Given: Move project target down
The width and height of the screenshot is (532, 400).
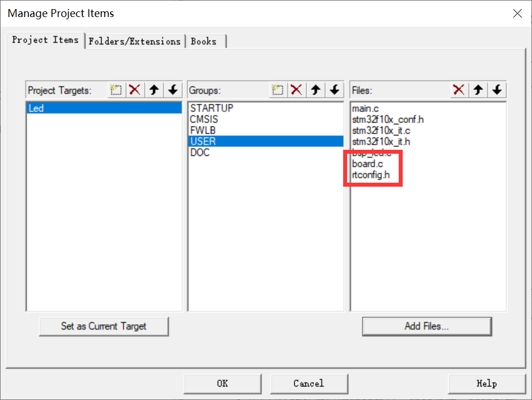Looking at the screenshot, I should pos(173,90).
